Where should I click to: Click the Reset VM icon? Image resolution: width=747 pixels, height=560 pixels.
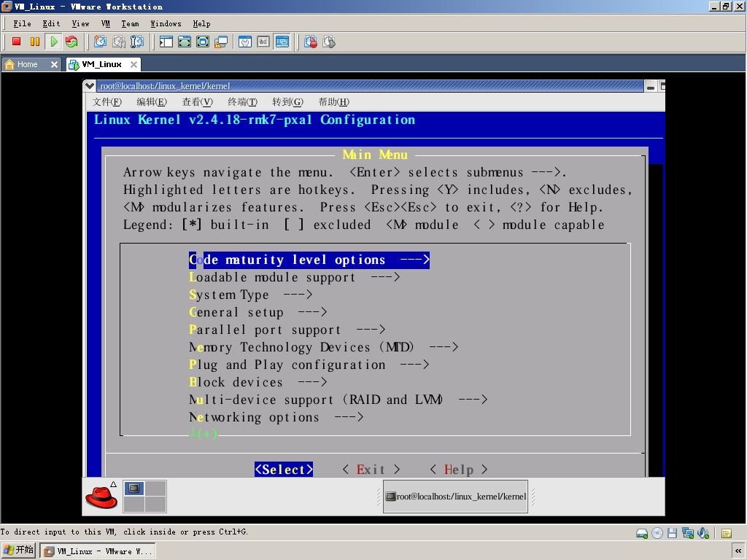tap(72, 42)
